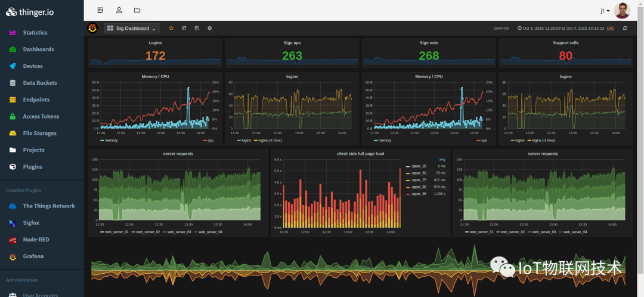
Task: Refresh the dashboard with reload icon
Action: 625,28
